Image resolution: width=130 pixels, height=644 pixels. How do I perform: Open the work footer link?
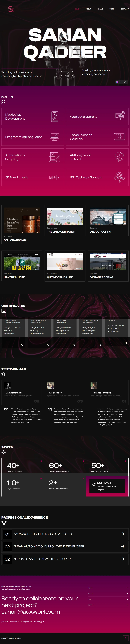pyautogui.click(x=108, y=599)
